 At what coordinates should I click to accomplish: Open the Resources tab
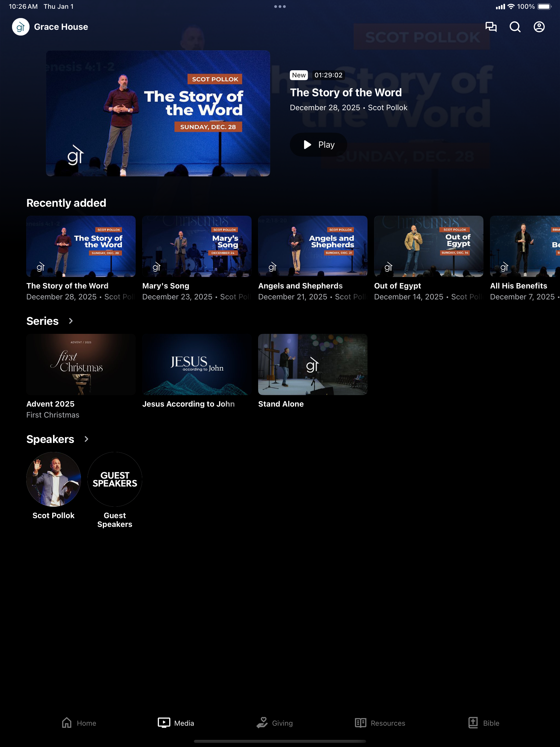[x=380, y=723]
